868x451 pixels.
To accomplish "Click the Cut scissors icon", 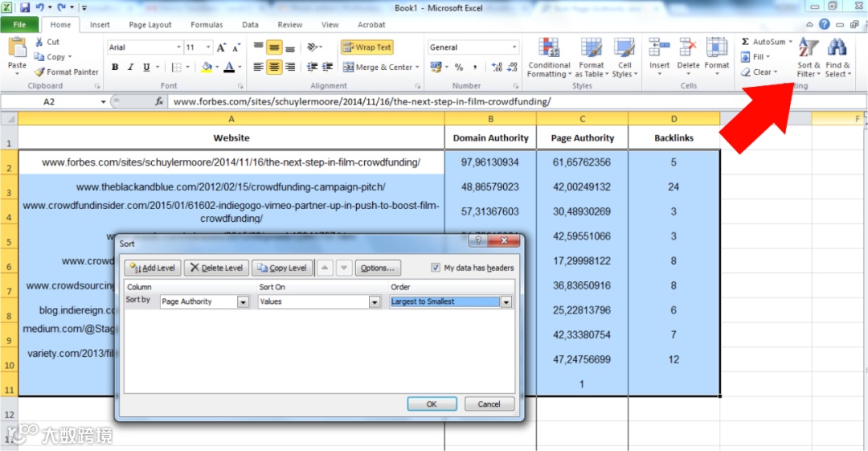I will [x=39, y=42].
